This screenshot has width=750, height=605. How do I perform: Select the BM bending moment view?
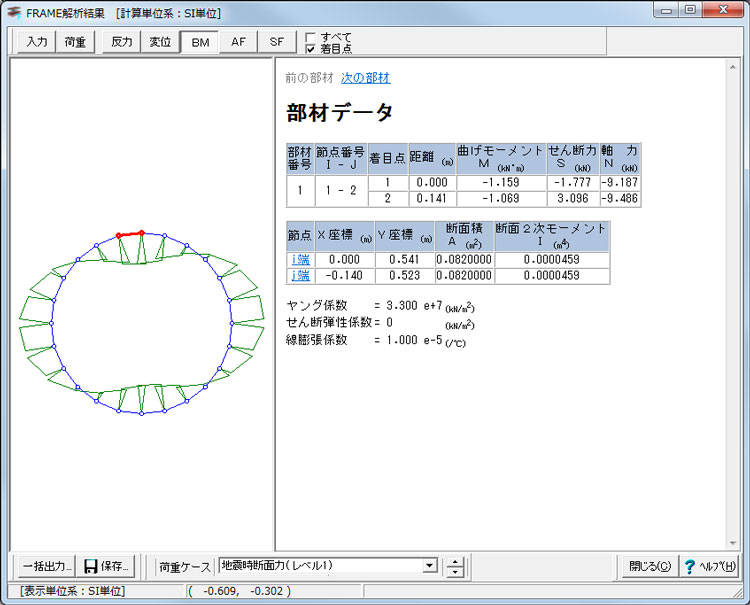200,42
